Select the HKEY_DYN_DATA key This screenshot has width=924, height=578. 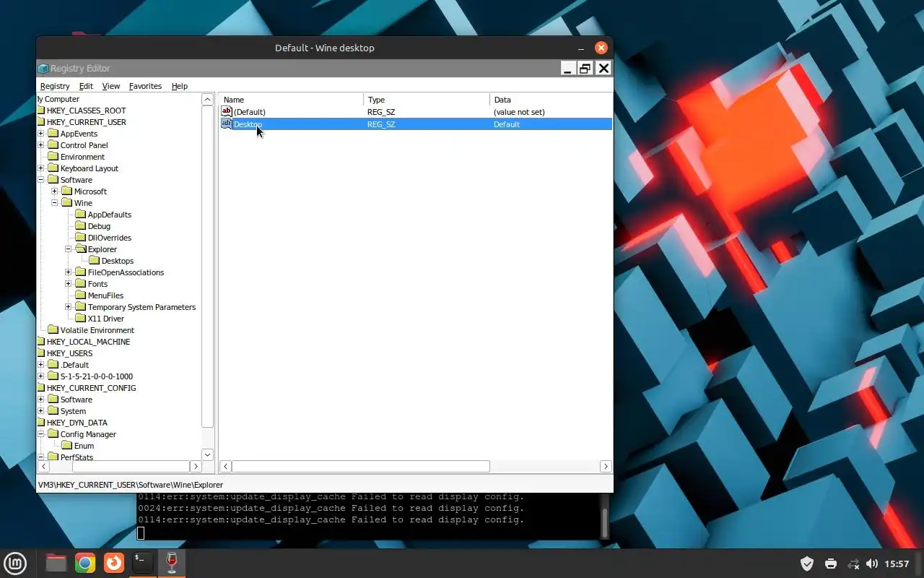click(x=77, y=423)
